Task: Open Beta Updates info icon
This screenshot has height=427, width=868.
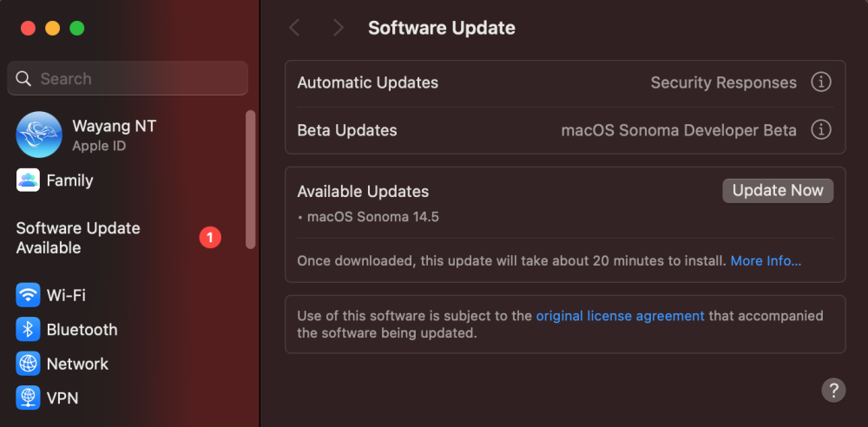Action: click(821, 130)
